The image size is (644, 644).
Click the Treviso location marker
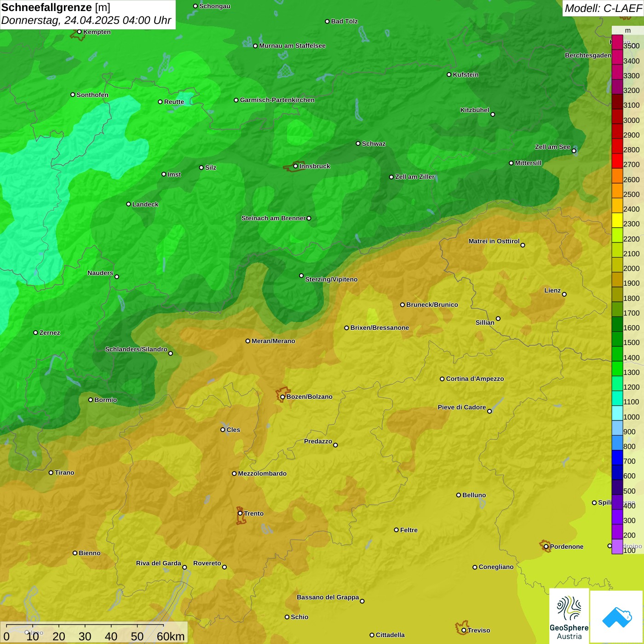coord(464,630)
